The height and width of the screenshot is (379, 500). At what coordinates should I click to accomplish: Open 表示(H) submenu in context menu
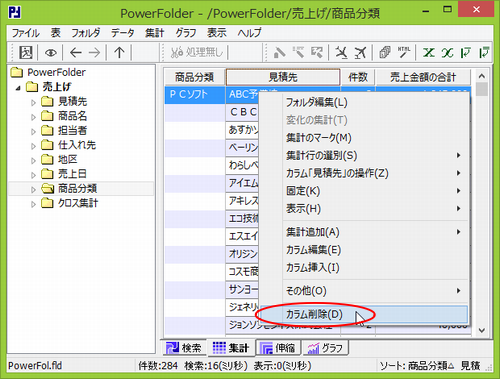(364, 208)
